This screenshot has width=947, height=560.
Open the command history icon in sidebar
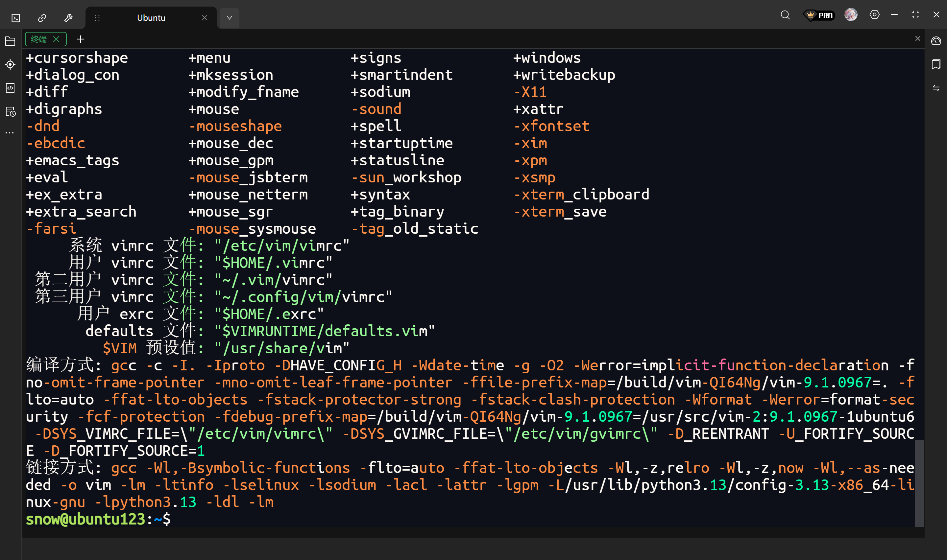10,112
